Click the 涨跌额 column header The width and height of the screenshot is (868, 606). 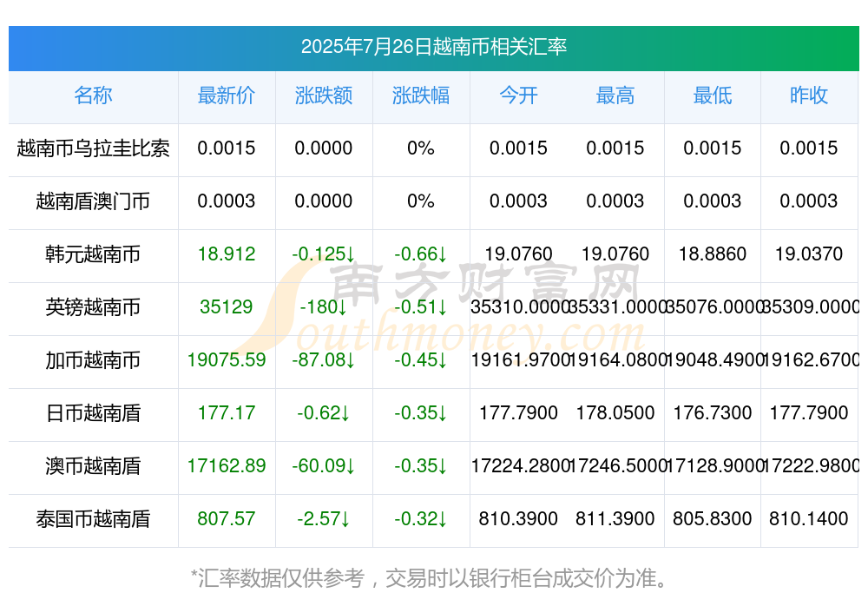323,96
